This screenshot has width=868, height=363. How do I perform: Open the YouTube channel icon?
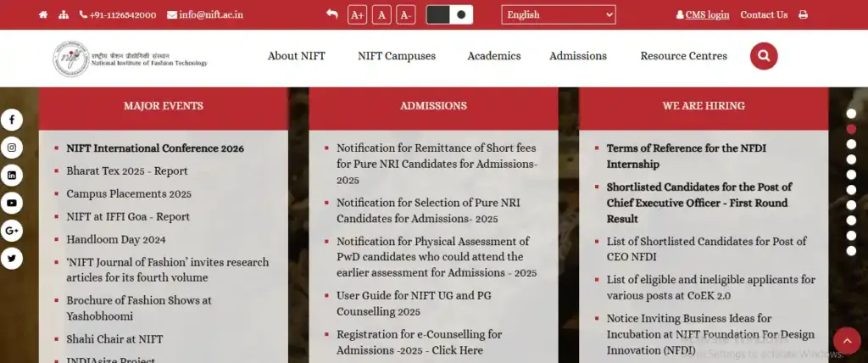[12, 204]
